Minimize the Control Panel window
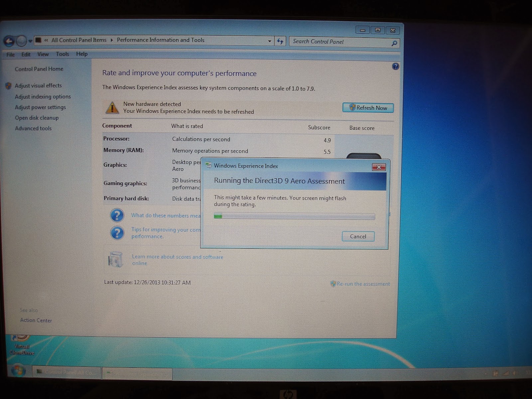This screenshot has height=399, width=532. 362,30
